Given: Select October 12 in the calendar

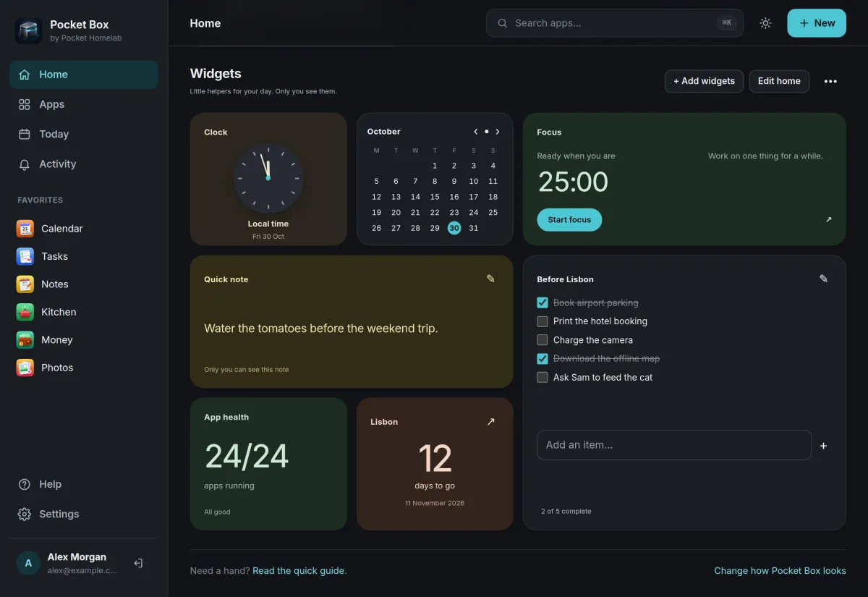Looking at the screenshot, I should click(376, 197).
